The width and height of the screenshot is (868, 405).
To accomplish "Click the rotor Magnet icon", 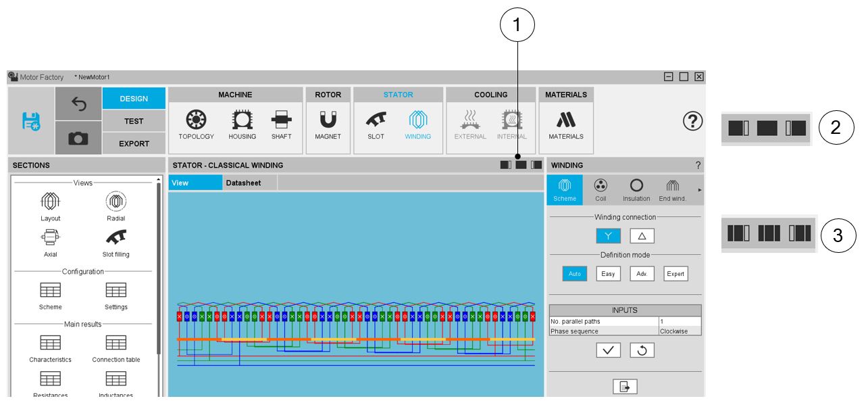I will coord(328,124).
